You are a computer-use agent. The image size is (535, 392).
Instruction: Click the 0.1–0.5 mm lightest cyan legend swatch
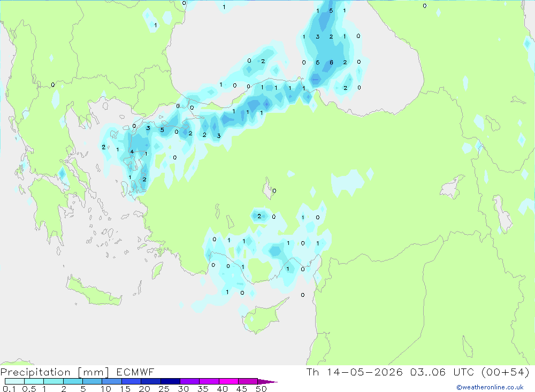pos(14,381)
